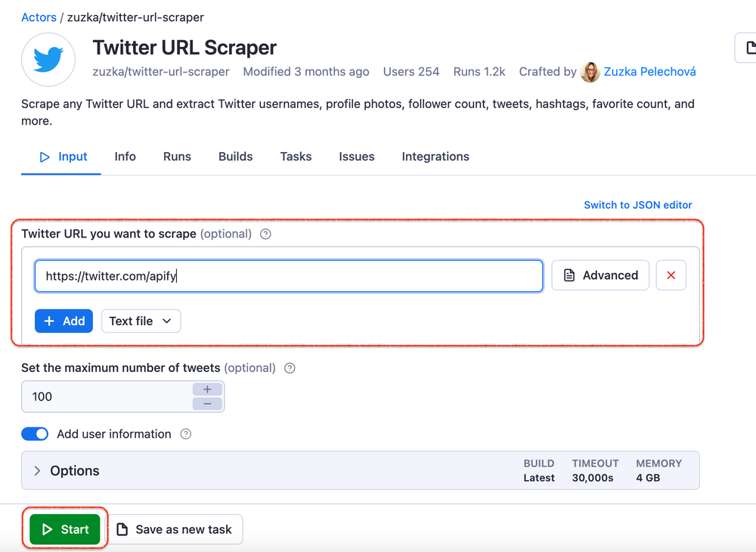The height and width of the screenshot is (552, 756).
Task: Disable the Add user information toggle
Action: pyautogui.click(x=35, y=434)
